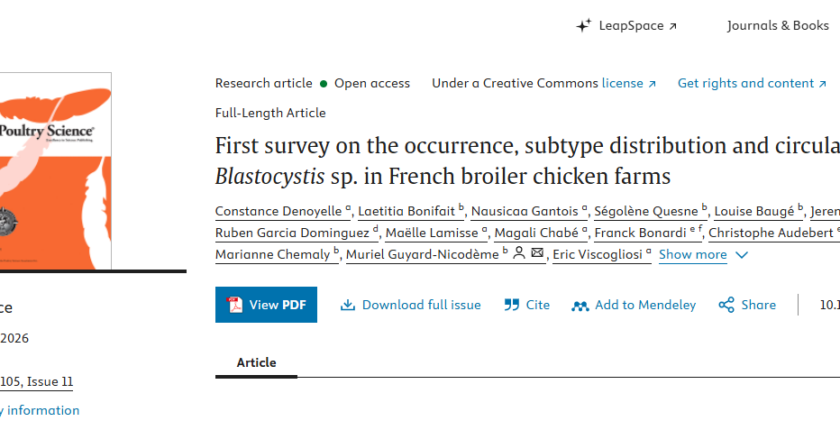Expand author list with Show more
Viewport: 840px width, 430px height.
(693, 255)
